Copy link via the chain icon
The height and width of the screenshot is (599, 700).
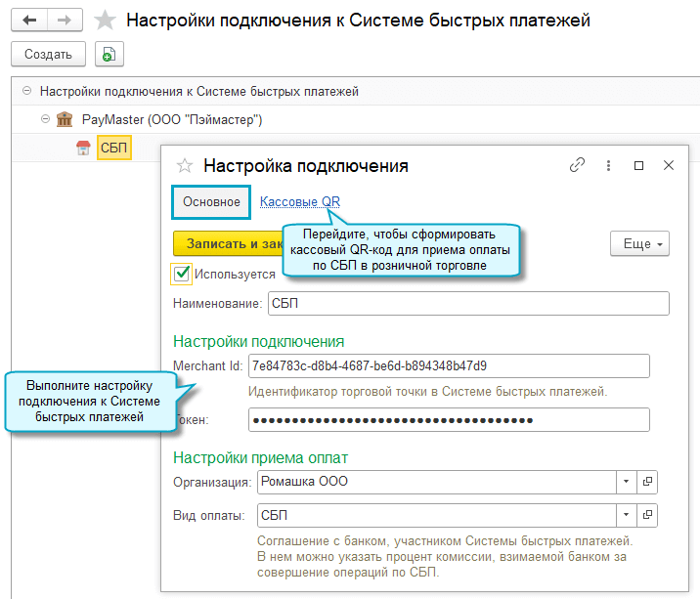577,165
